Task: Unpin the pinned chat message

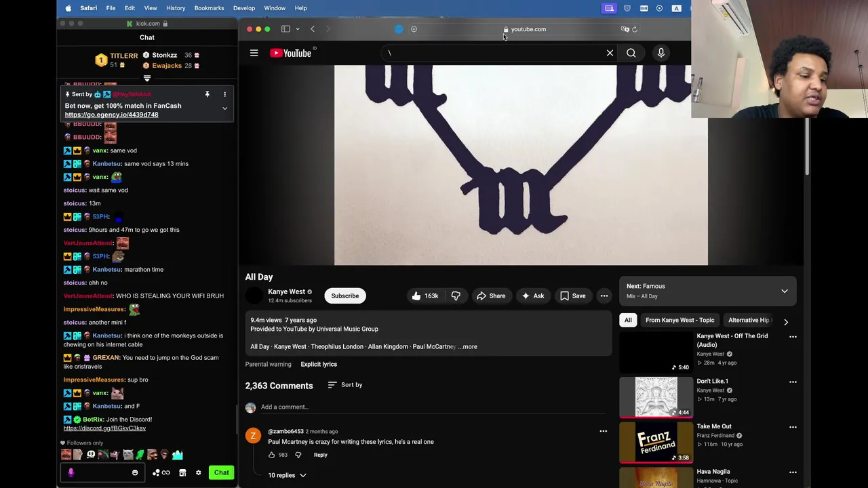Action: tap(207, 94)
